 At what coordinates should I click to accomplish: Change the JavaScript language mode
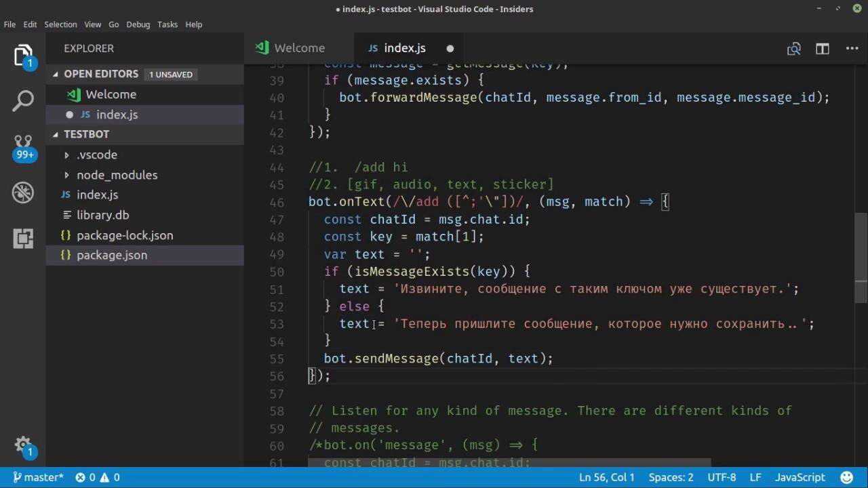(800, 477)
